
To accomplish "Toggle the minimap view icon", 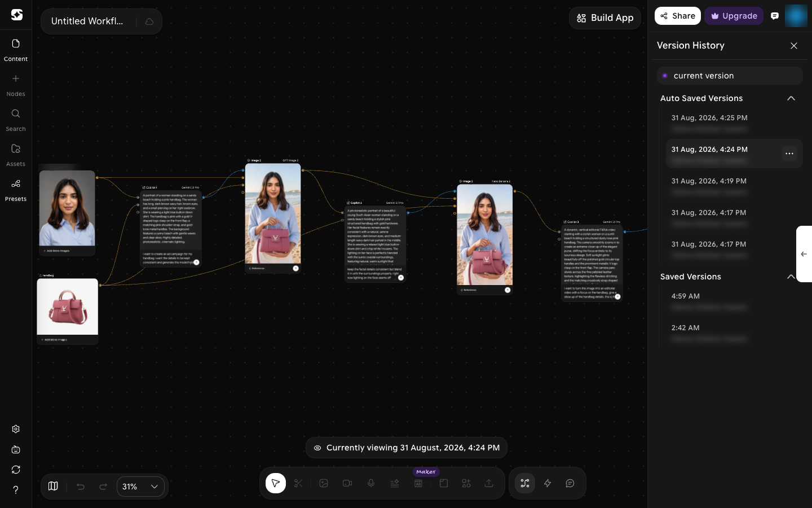I will point(53,486).
